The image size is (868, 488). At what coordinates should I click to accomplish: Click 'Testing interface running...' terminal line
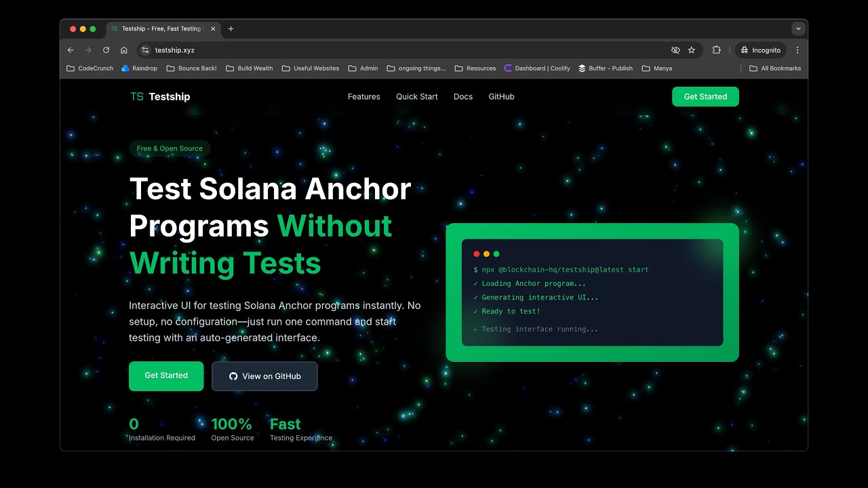point(536,329)
